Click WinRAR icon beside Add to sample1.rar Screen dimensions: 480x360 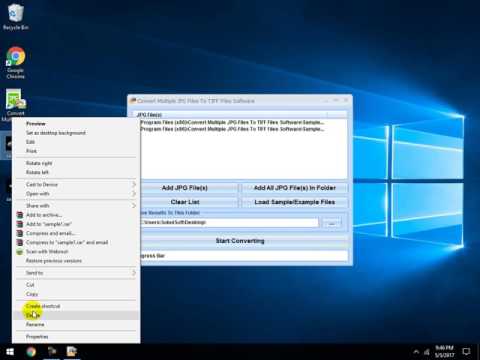click(x=20, y=224)
